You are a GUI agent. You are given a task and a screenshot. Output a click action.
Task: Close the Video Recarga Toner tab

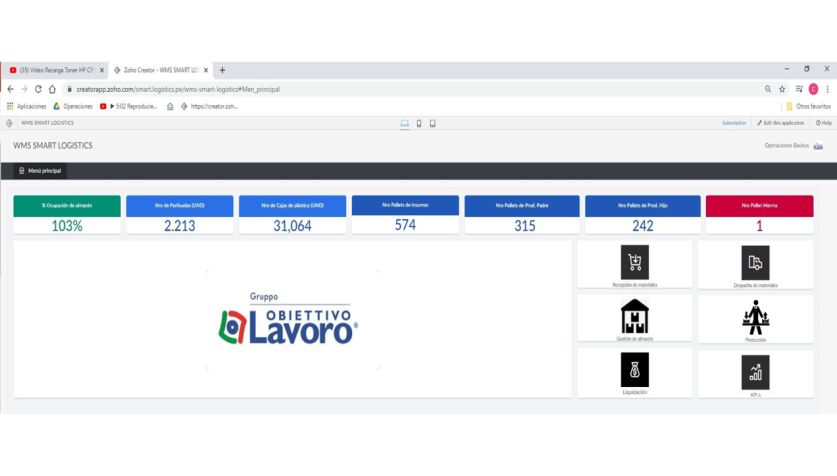[102, 70]
